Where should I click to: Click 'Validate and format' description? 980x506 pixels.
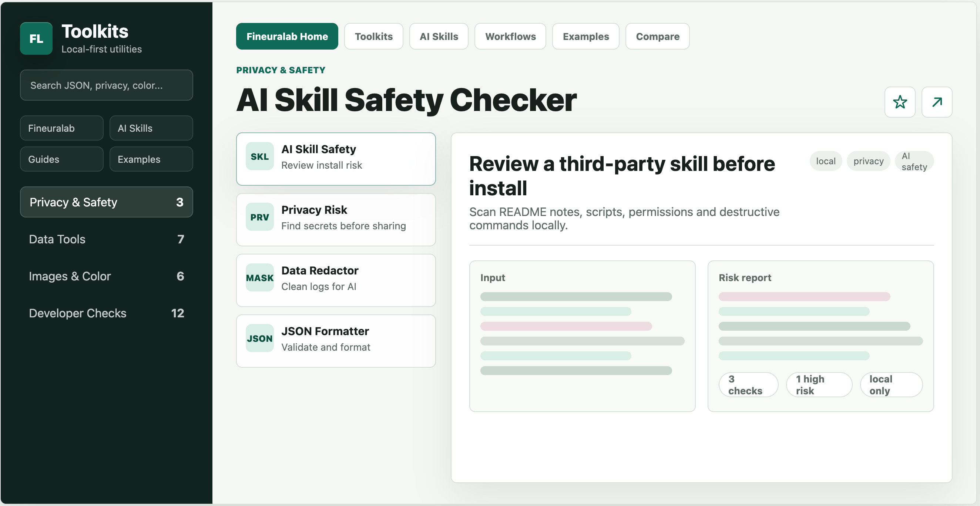coord(326,347)
